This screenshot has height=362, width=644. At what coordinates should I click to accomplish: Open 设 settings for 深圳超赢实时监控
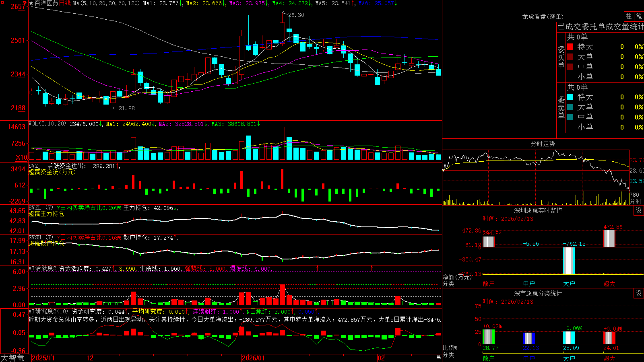tap(639, 210)
